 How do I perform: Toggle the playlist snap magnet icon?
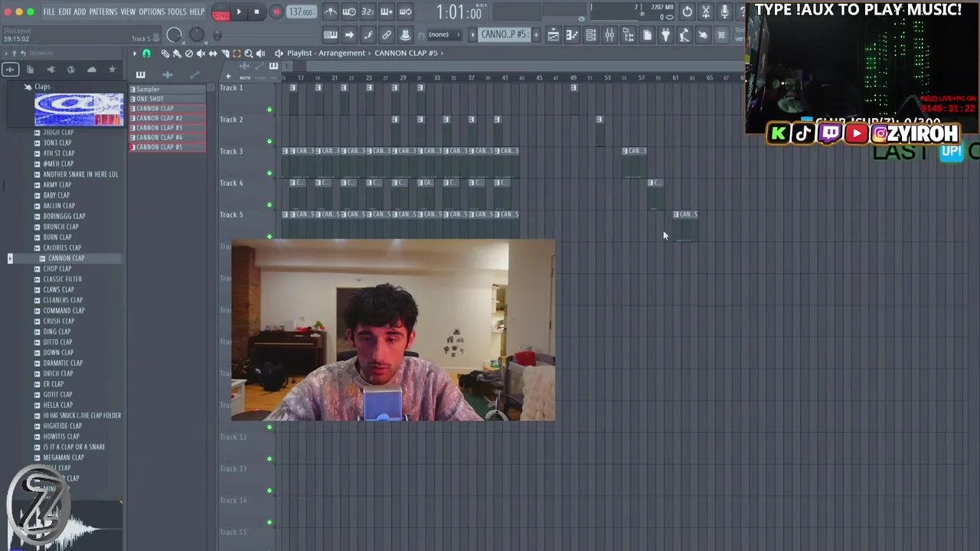pyautogui.click(x=146, y=54)
